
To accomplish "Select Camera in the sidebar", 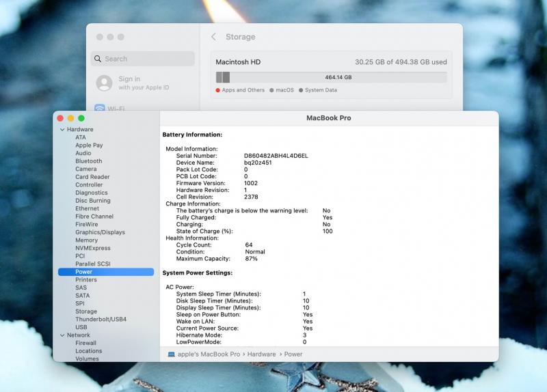I will pos(86,169).
